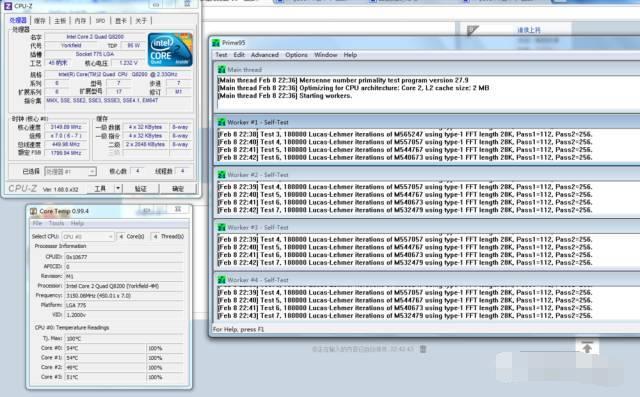Click the Worker #4 Self-Test window icon
This screenshot has width=640, height=397.
222,280
